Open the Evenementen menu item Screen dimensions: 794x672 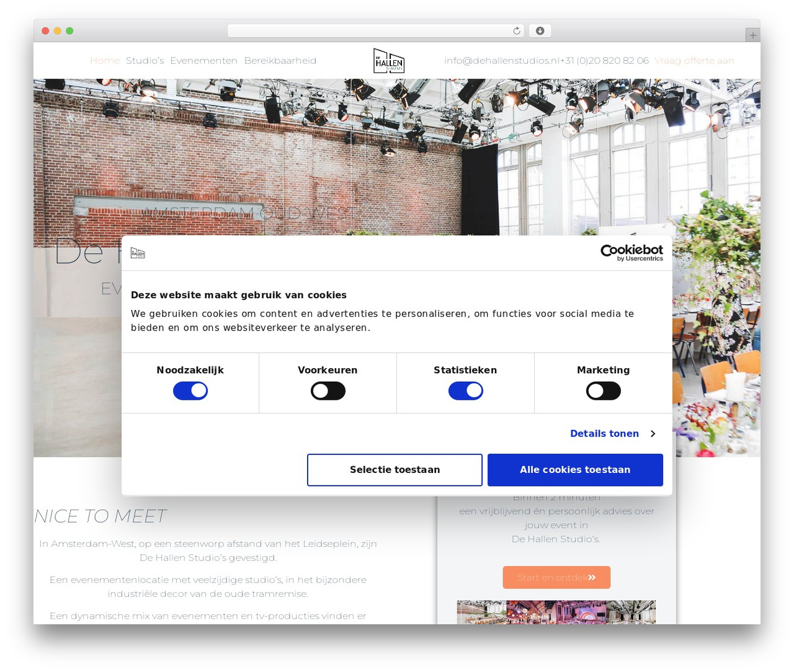(x=204, y=61)
